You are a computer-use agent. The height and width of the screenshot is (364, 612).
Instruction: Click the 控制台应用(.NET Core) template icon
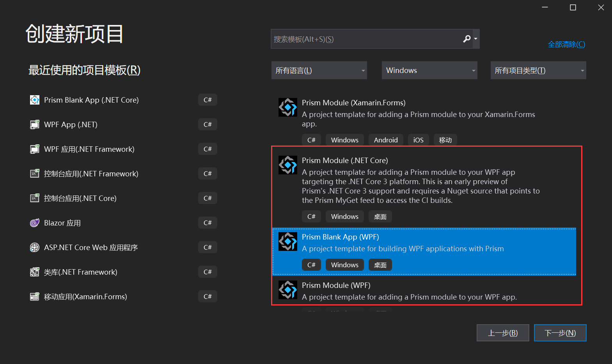35,198
